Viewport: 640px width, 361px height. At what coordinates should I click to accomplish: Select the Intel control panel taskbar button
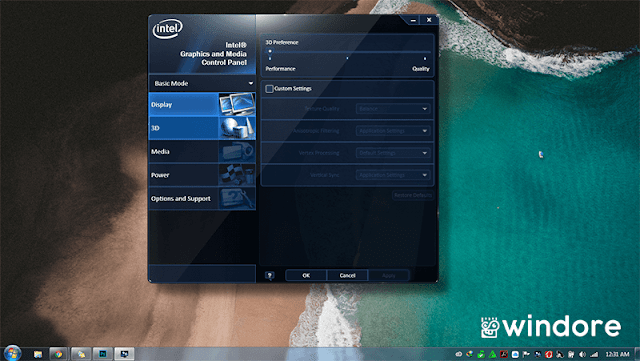pyautogui.click(x=124, y=354)
